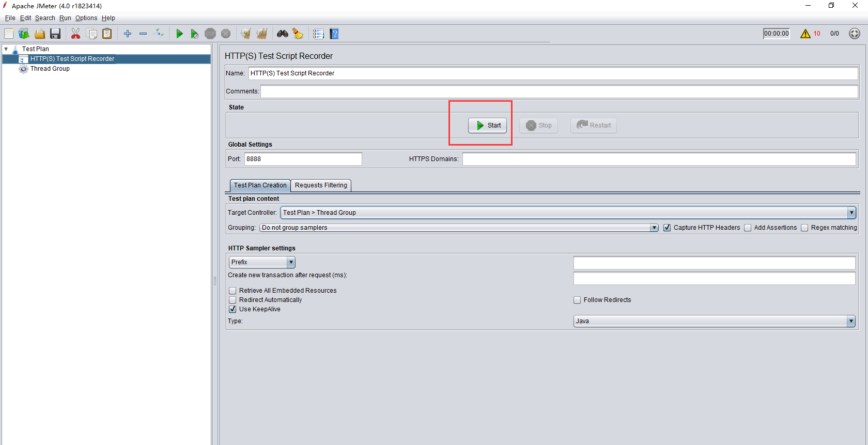
Task: Switch to the Requests Filtering tab
Action: click(x=321, y=185)
